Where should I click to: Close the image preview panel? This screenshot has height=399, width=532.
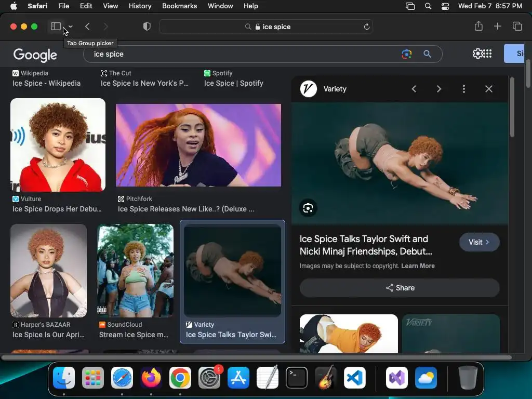(x=488, y=89)
